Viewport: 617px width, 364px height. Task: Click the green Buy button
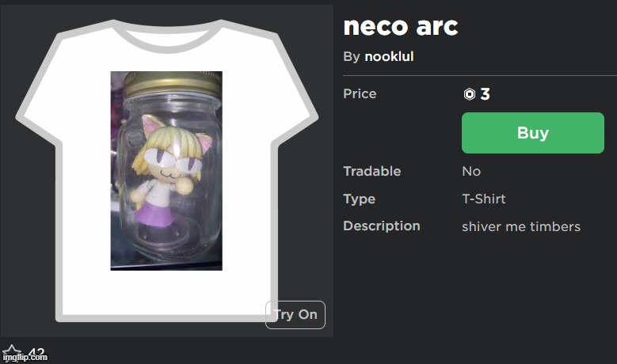pos(532,133)
